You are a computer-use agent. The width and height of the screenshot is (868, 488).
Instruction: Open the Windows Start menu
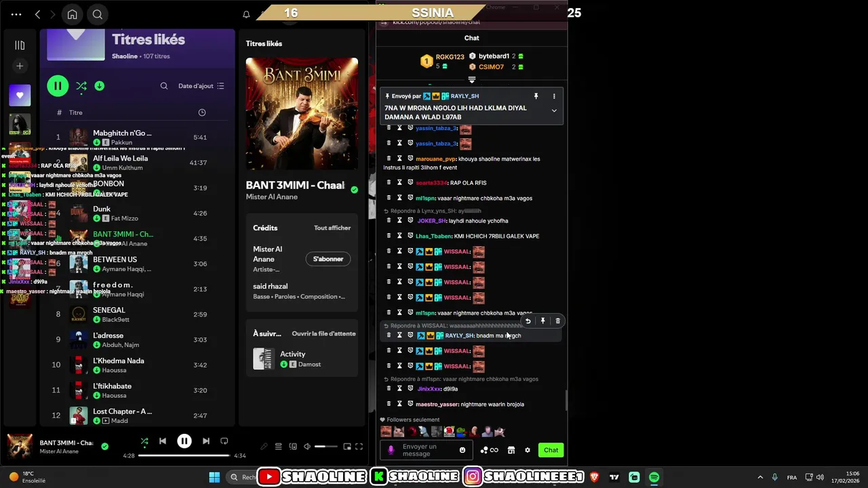pos(214,477)
